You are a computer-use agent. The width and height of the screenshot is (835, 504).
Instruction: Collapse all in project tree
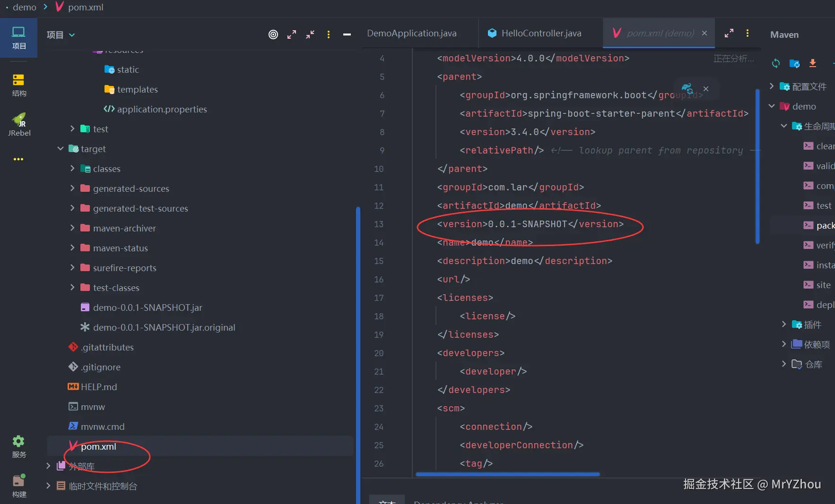click(310, 34)
